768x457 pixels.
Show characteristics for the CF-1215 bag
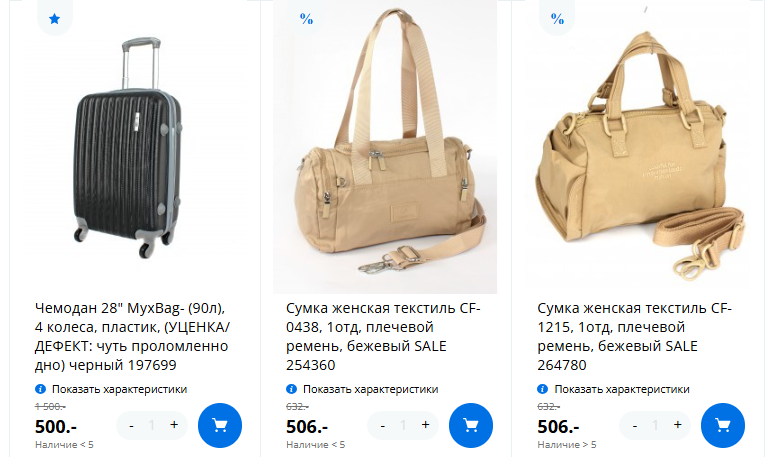point(622,389)
